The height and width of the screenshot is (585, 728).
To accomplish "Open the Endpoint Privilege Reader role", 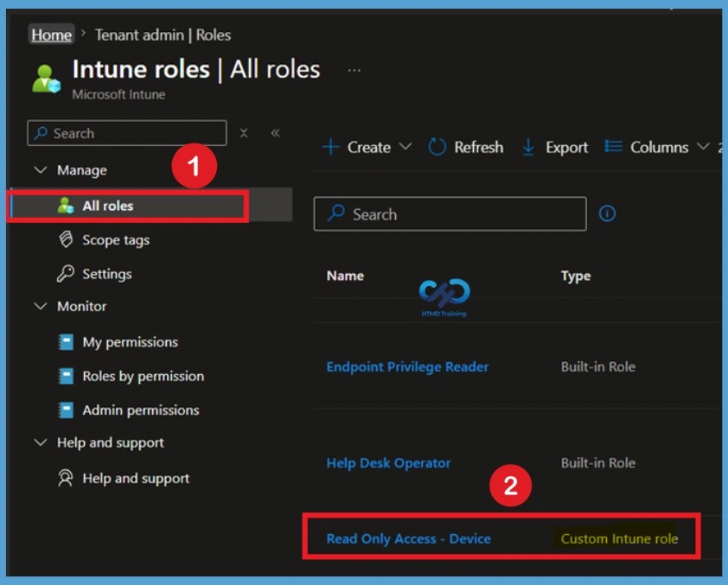I will (x=407, y=367).
